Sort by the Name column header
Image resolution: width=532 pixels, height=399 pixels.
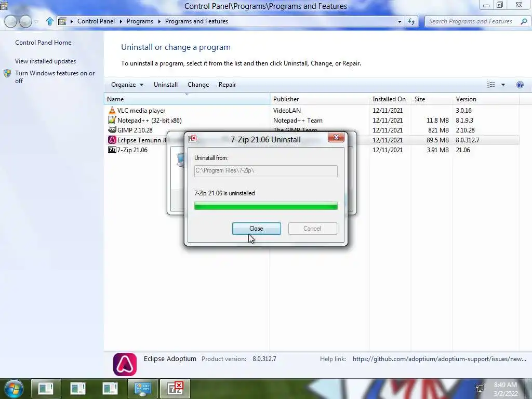coord(187,99)
